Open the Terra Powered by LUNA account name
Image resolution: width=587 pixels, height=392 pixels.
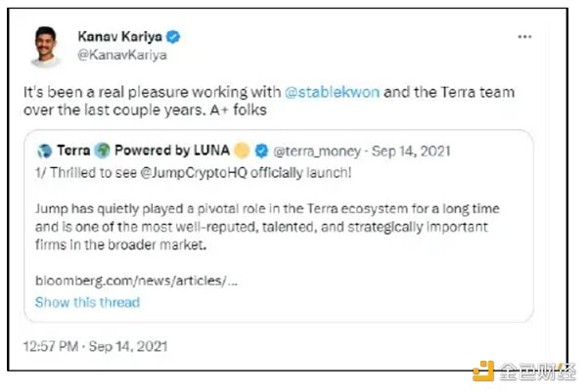click(x=168, y=151)
